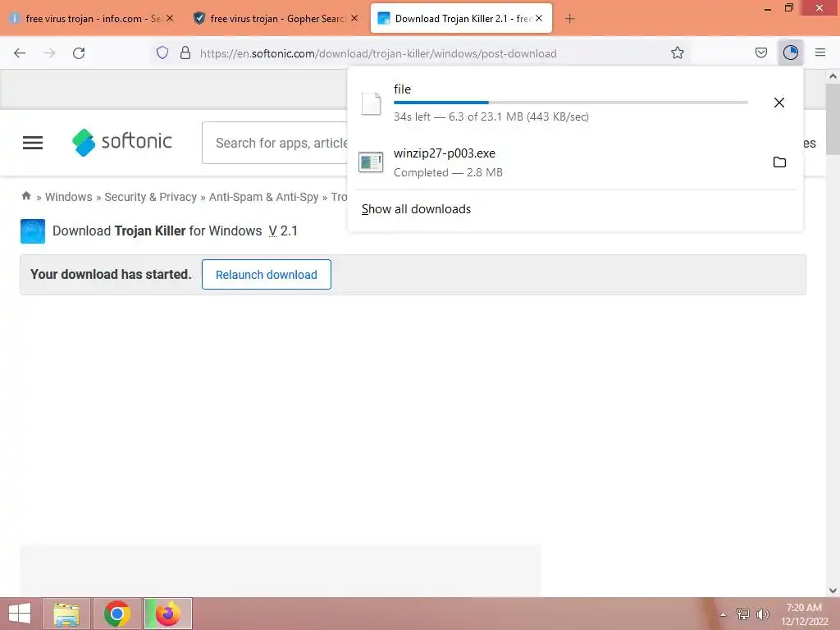The image size is (840, 630).
Task: Click the download progress bar for 'file'
Action: coord(571,103)
